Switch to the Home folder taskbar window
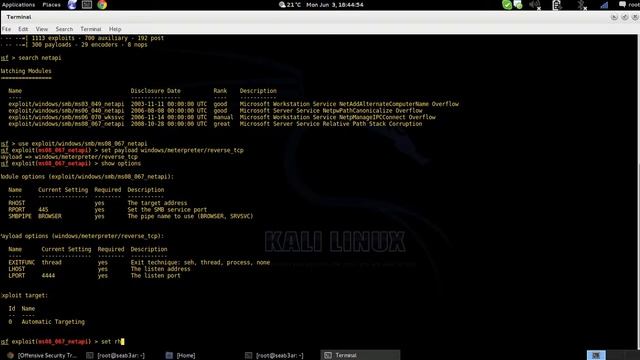The image size is (640, 360). 181,356
